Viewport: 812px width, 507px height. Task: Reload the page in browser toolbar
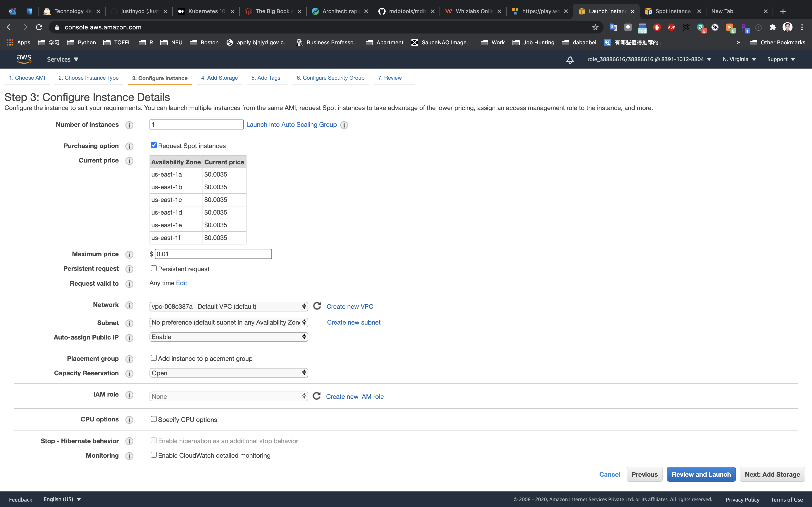(x=39, y=27)
